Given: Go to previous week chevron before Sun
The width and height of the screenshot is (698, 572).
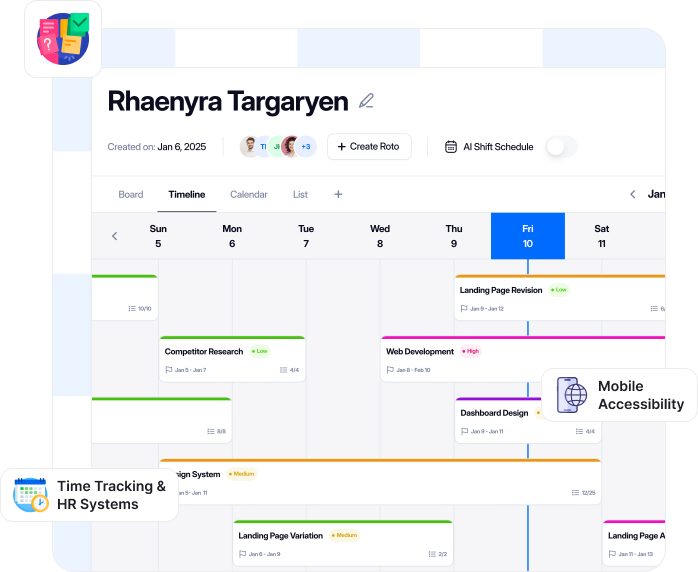Looking at the screenshot, I should pyautogui.click(x=114, y=236).
